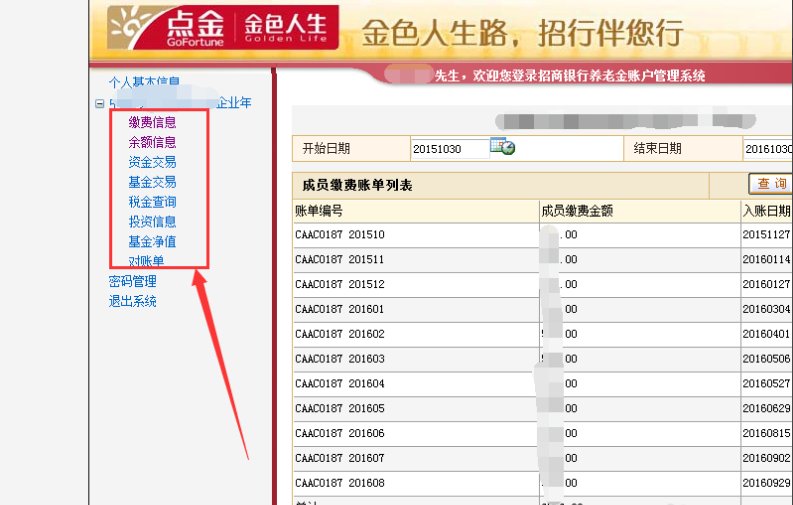Image resolution: width=793 pixels, height=505 pixels.
Task: Click posting date 20160401
Action: [x=766, y=334]
